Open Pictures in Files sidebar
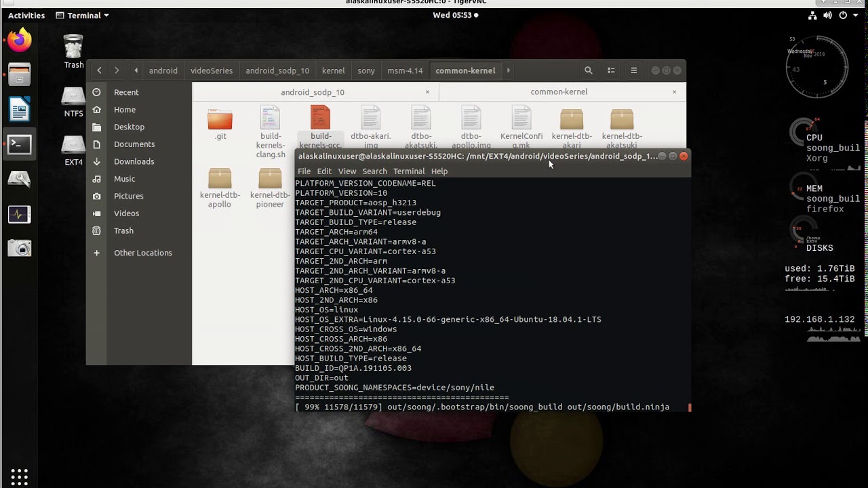868x488 pixels. tap(128, 196)
